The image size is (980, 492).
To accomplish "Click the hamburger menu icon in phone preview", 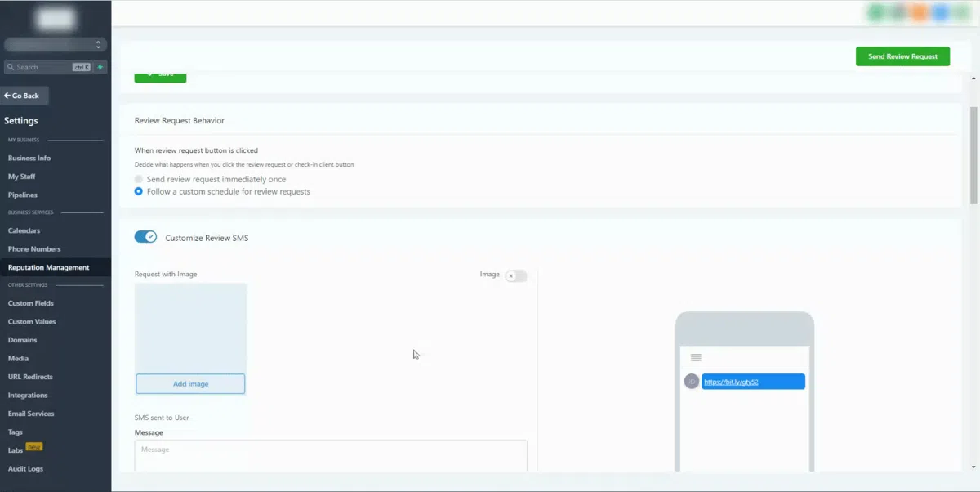I will (x=696, y=357).
